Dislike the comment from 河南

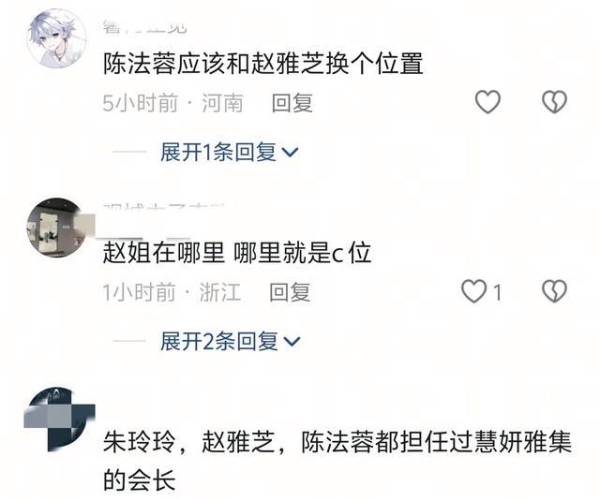(554, 102)
